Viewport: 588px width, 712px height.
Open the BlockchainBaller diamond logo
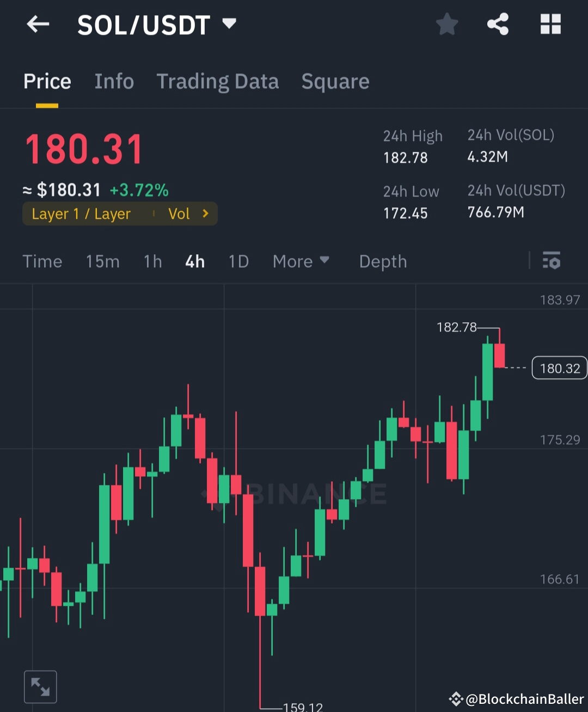(456, 697)
